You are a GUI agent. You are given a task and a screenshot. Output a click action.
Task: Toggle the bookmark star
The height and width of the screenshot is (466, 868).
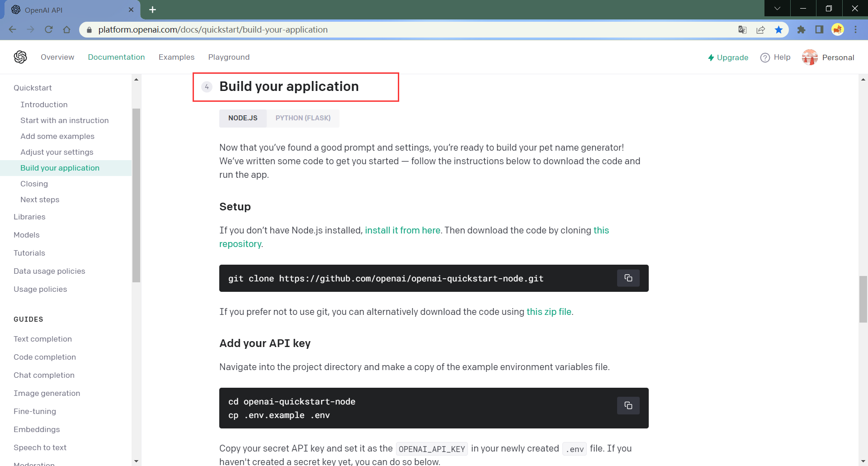[778, 29]
